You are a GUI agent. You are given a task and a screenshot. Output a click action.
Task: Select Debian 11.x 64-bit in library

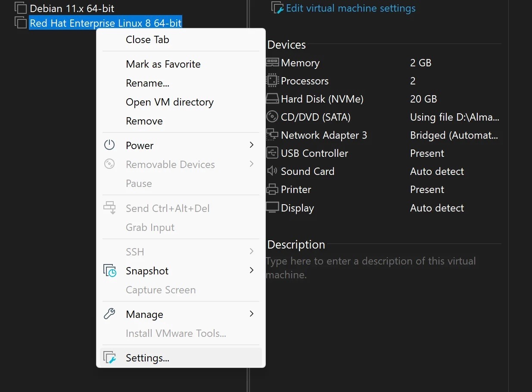(72, 9)
